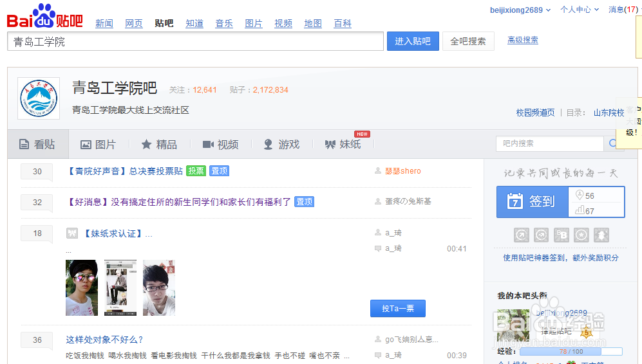Switch to the 精品 tab
Image resolution: width=642 pixels, height=364 pixels.
click(x=159, y=144)
